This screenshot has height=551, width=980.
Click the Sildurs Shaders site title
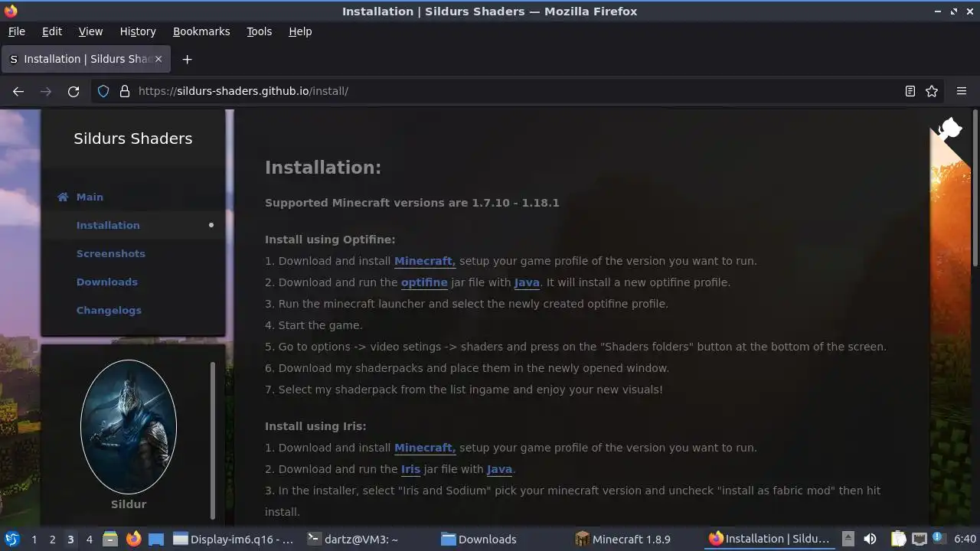[133, 139]
